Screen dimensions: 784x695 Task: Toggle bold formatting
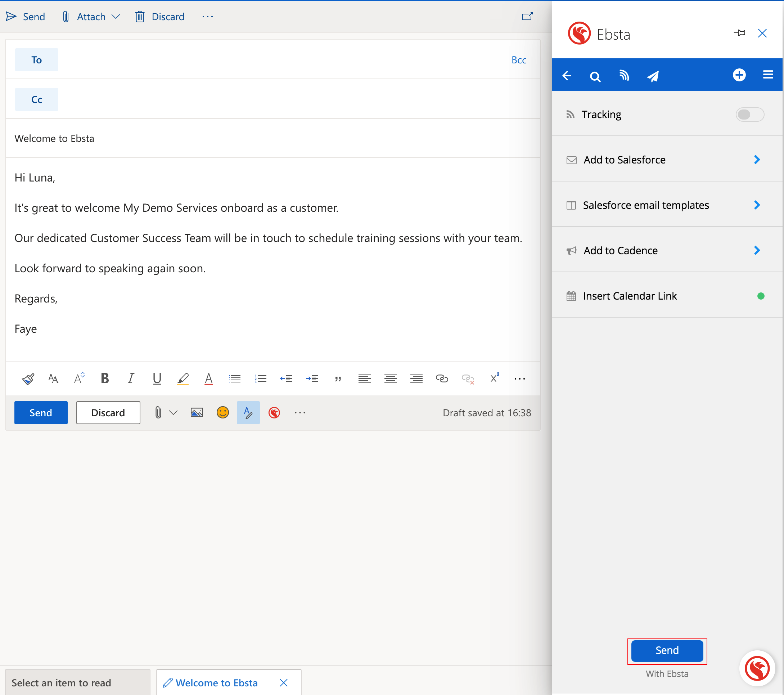pyautogui.click(x=105, y=378)
